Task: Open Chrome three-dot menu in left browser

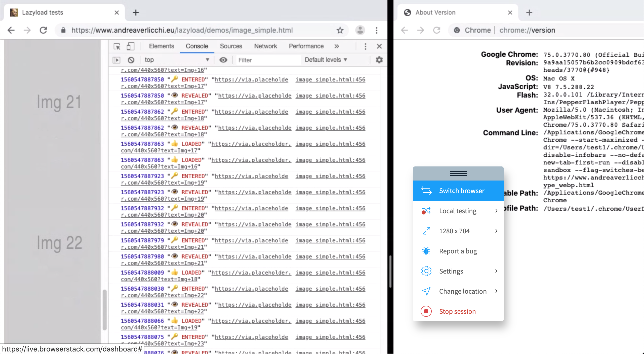Action: coord(376,30)
